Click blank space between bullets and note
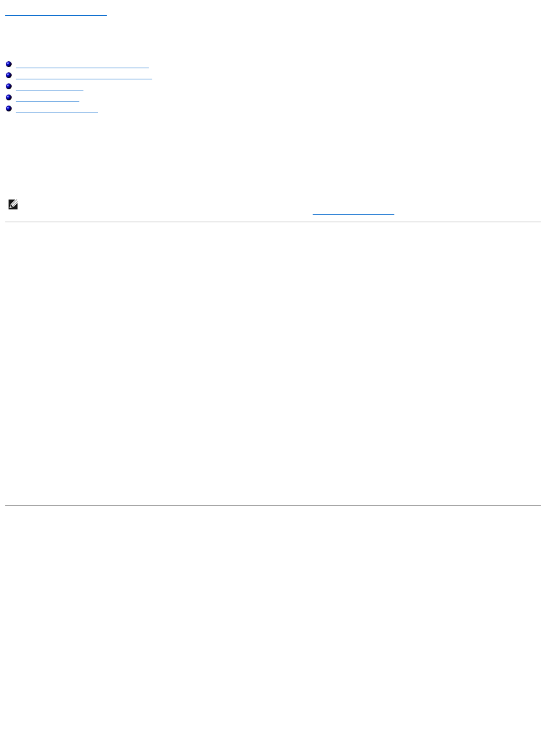This screenshot has width=546, height=756. point(273,155)
